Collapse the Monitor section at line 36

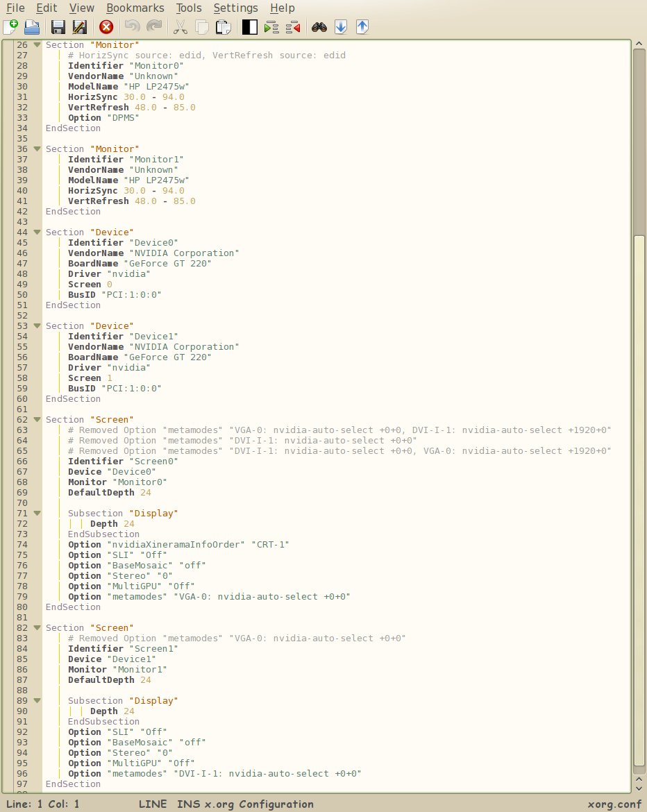coord(37,149)
